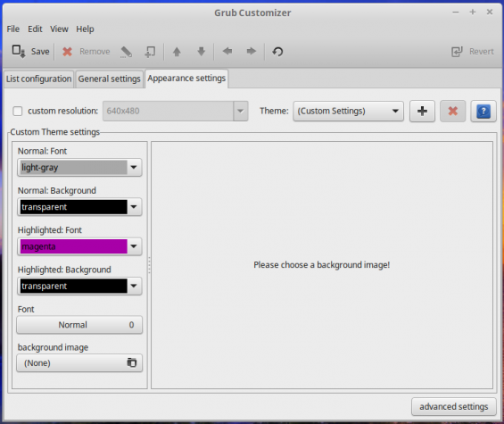Click background image (None) chooser button
This screenshot has width=504, height=424.
[x=79, y=363]
